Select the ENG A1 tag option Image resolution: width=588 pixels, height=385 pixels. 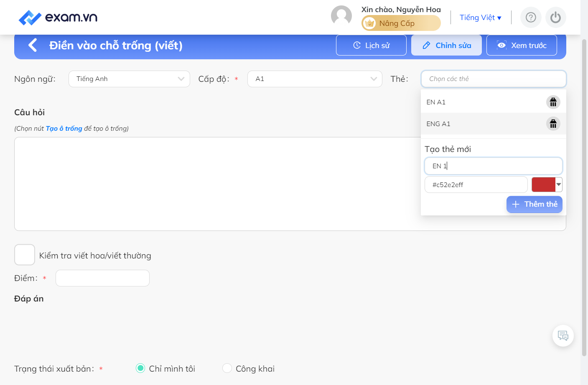click(494, 124)
